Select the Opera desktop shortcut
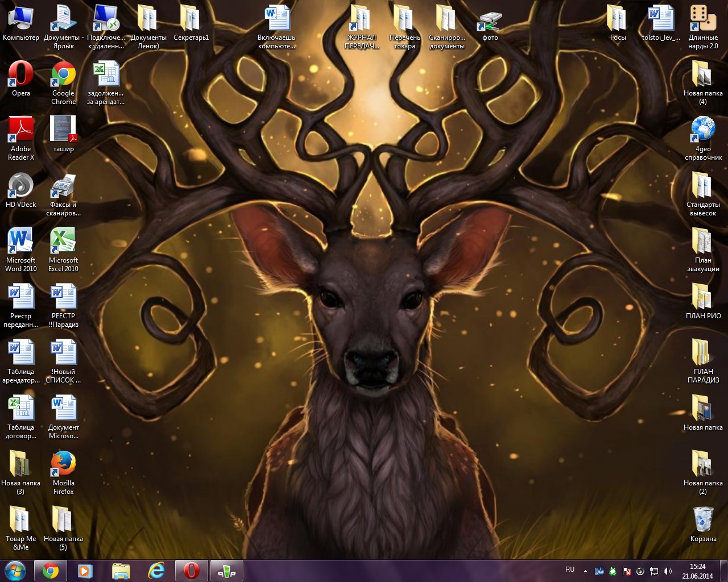728x582 pixels. coord(20,79)
